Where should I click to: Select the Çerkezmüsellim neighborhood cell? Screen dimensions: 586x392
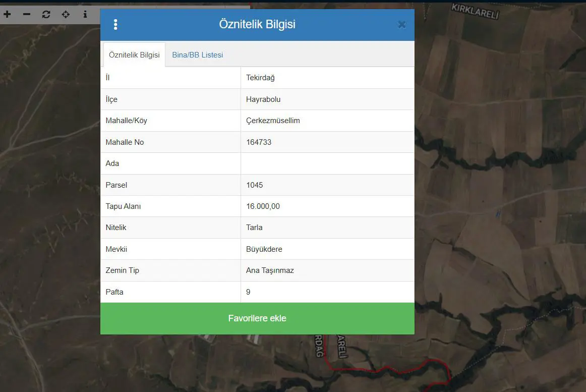point(327,121)
